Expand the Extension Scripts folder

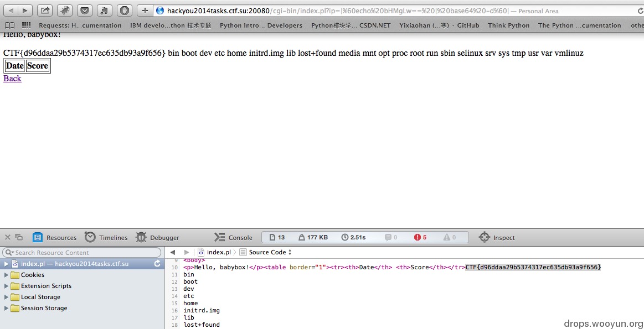(6, 286)
